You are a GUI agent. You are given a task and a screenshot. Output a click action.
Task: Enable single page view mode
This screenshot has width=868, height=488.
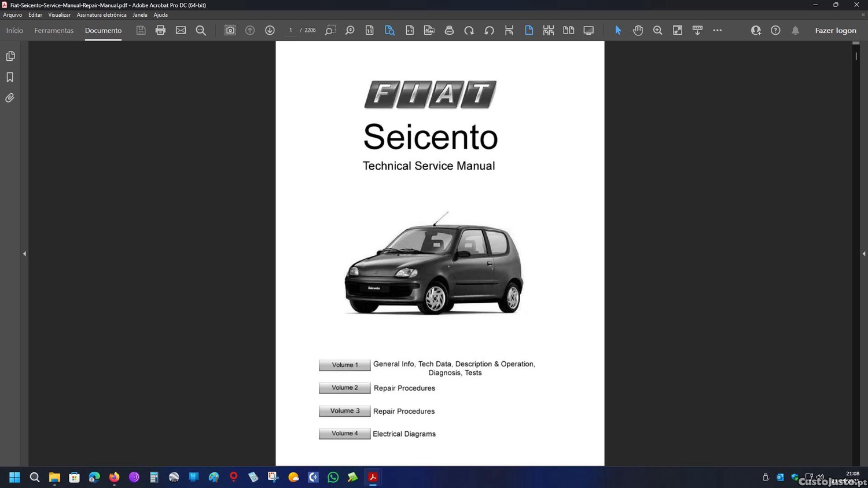(x=528, y=30)
